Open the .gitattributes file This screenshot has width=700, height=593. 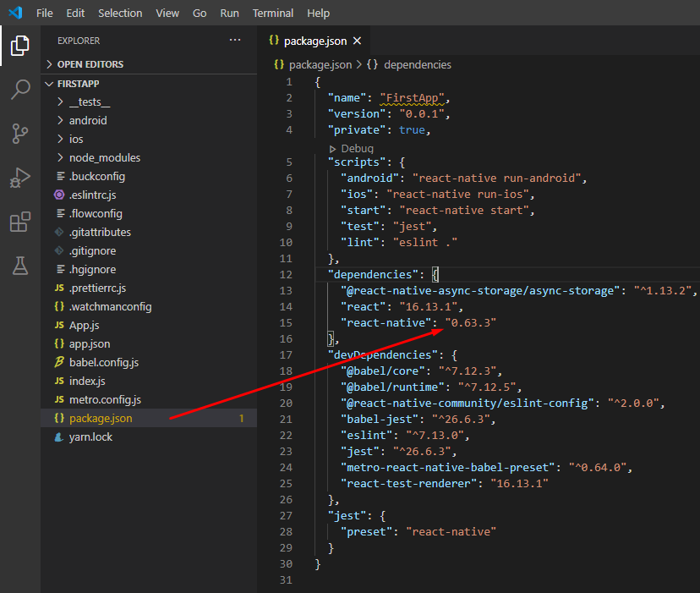149,233
